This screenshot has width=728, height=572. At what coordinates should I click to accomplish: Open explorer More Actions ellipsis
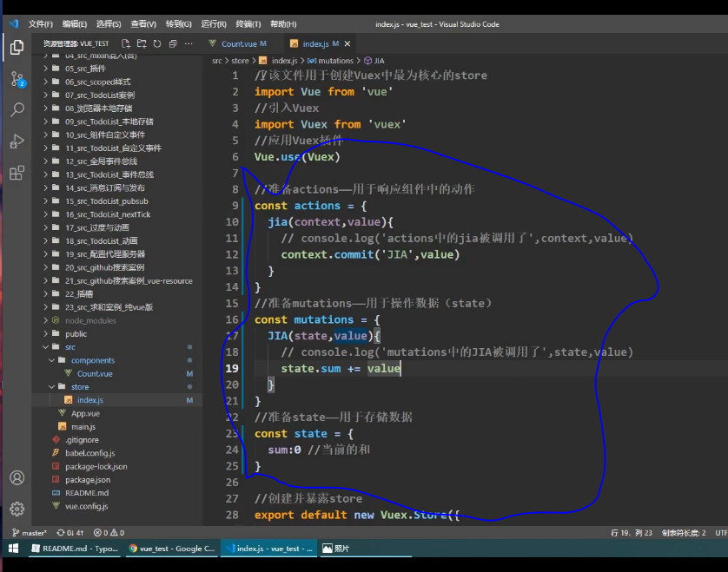[x=189, y=43]
